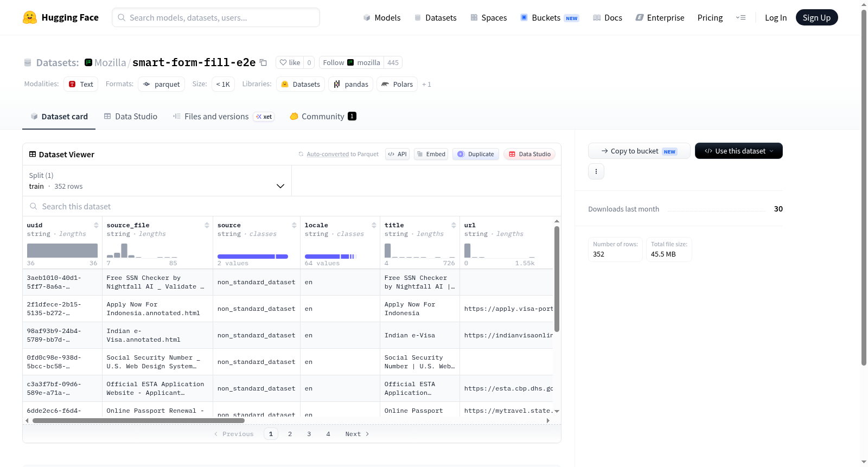Click Next in the pagination

click(x=357, y=434)
